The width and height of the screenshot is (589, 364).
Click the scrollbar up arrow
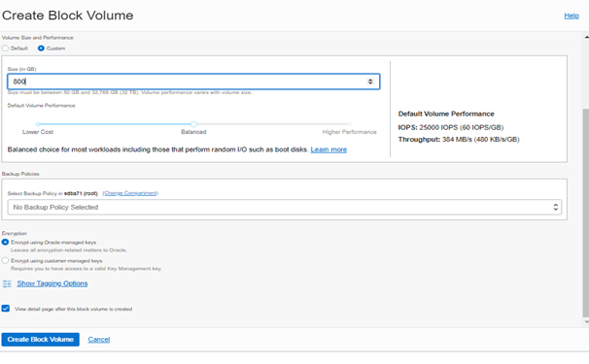(x=586, y=37)
